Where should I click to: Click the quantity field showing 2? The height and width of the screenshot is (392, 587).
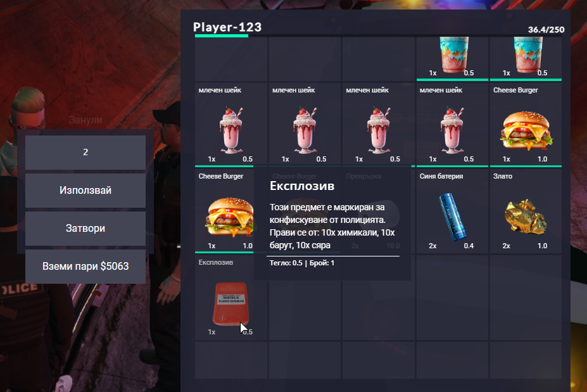85,152
